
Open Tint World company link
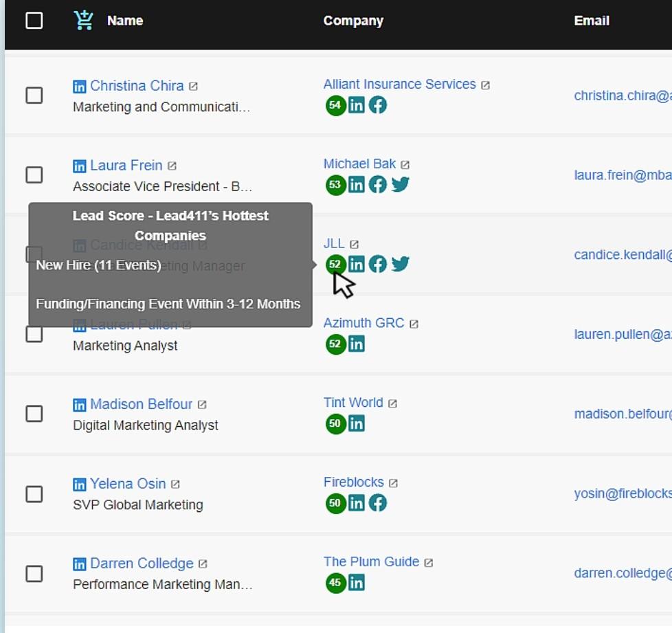[x=353, y=403]
